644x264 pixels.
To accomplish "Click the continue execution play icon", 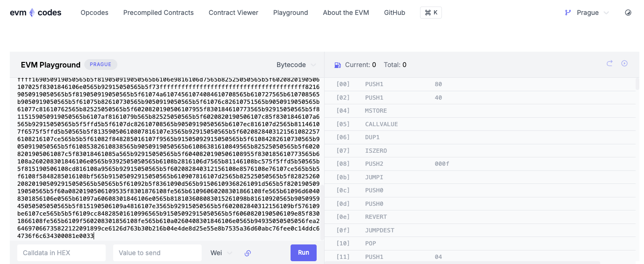I will [624, 63].
